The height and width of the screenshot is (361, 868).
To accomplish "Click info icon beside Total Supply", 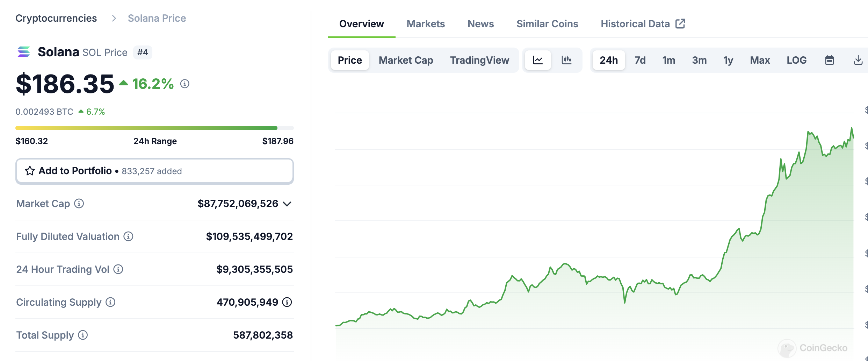I will click(x=83, y=335).
